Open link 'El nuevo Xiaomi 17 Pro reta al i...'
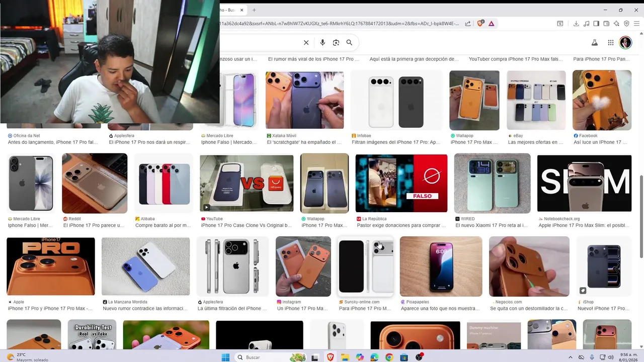This screenshot has width=644, height=362. 492,225
